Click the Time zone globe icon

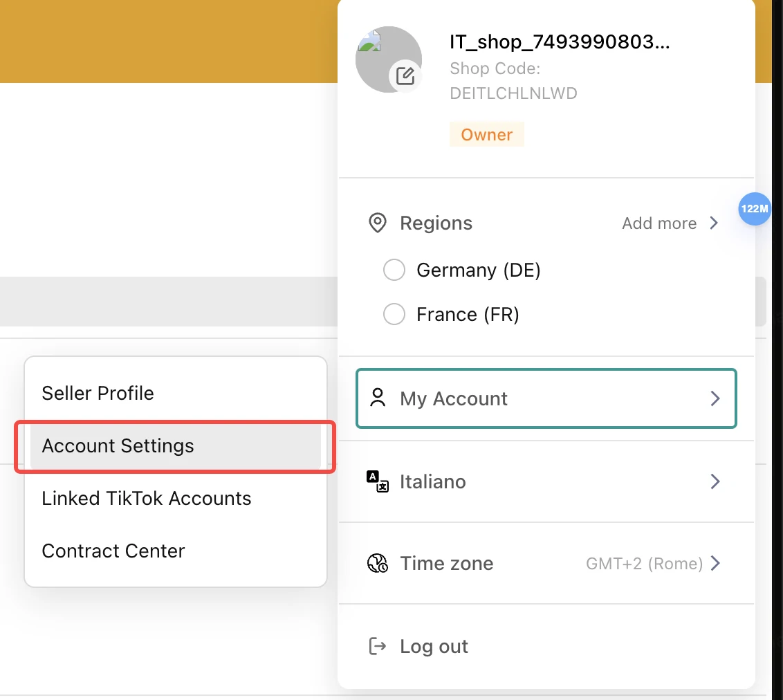coord(378,563)
